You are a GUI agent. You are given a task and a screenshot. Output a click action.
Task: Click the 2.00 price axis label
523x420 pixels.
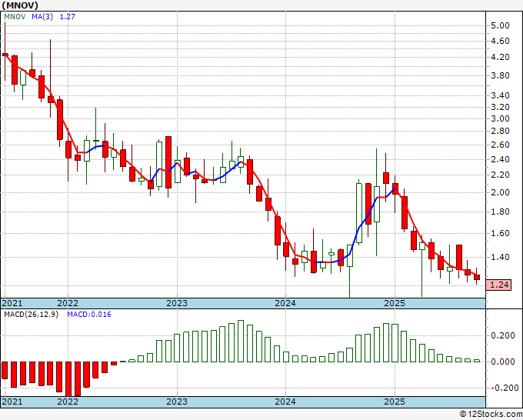[x=500, y=192]
